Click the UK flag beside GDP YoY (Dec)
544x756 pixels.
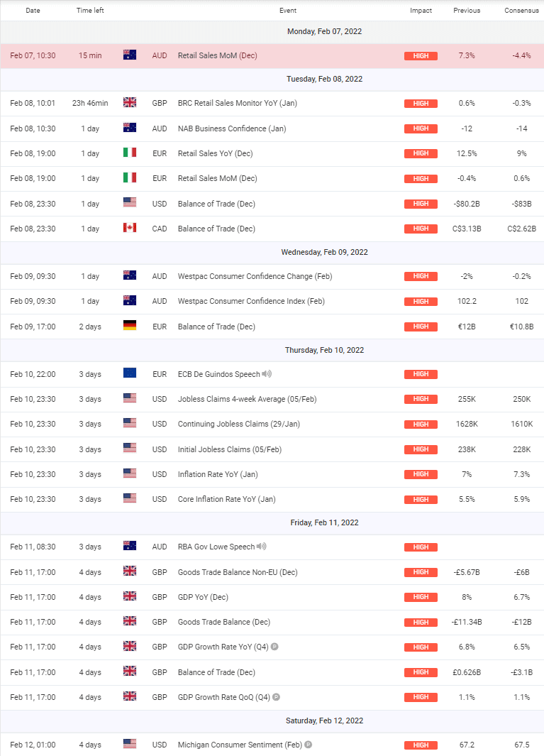[x=130, y=596]
